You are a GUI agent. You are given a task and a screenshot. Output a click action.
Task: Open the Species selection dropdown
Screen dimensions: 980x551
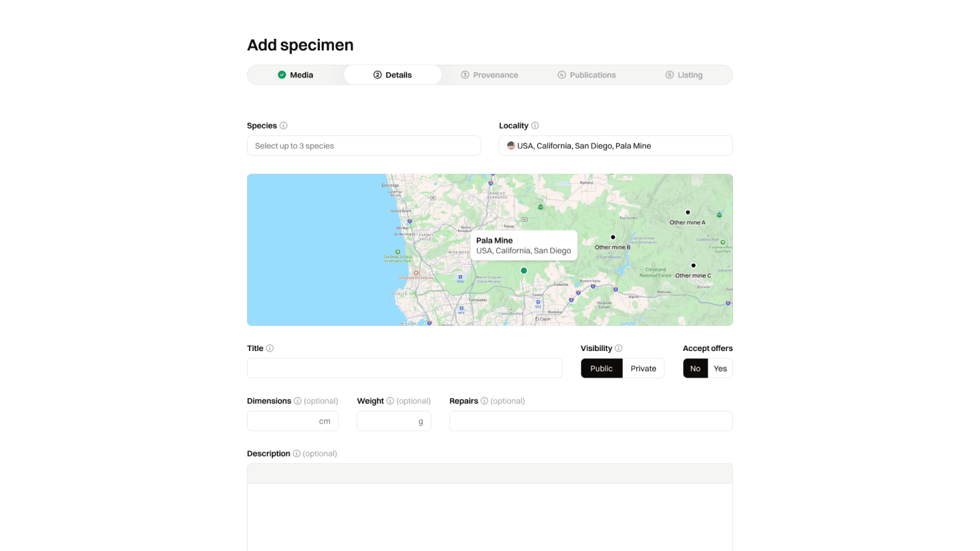pyautogui.click(x=364, y=146)
